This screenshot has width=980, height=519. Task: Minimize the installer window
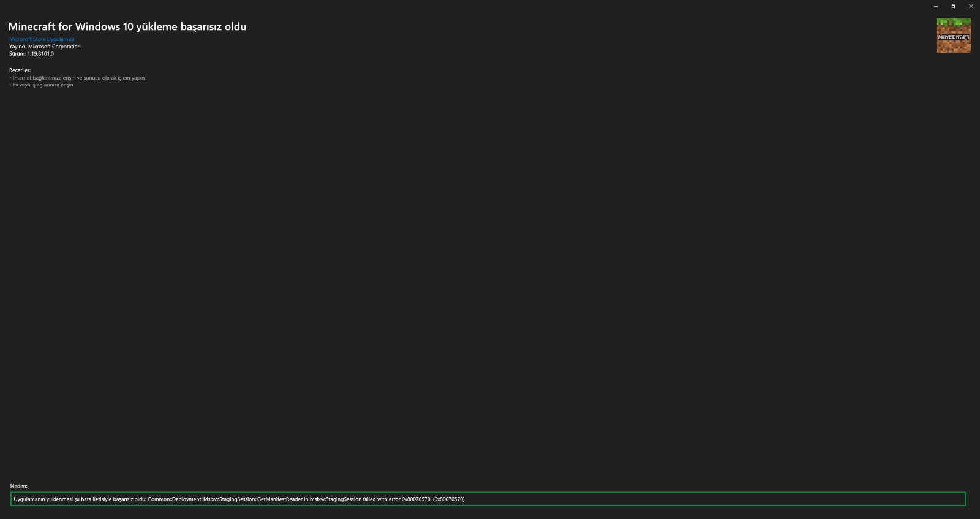click(936, 6)
